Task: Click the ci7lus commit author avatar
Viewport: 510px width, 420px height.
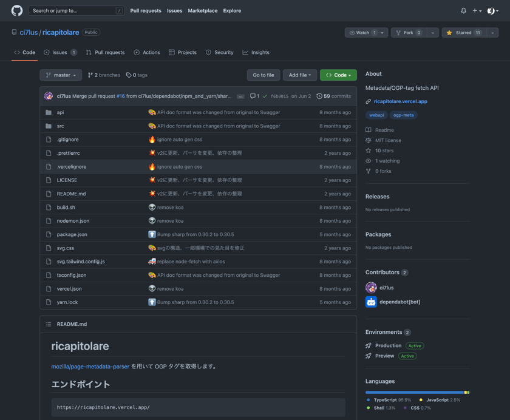Action: [x=49, y=96]
